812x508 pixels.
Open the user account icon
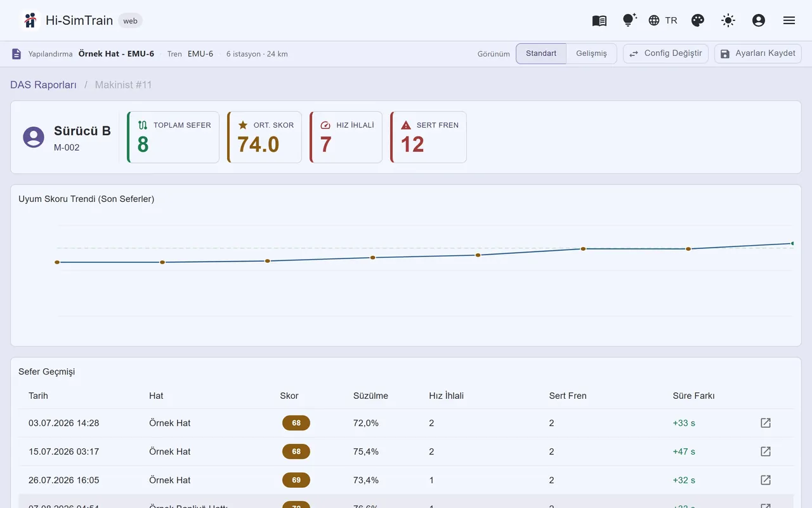(x=759, y=20)
